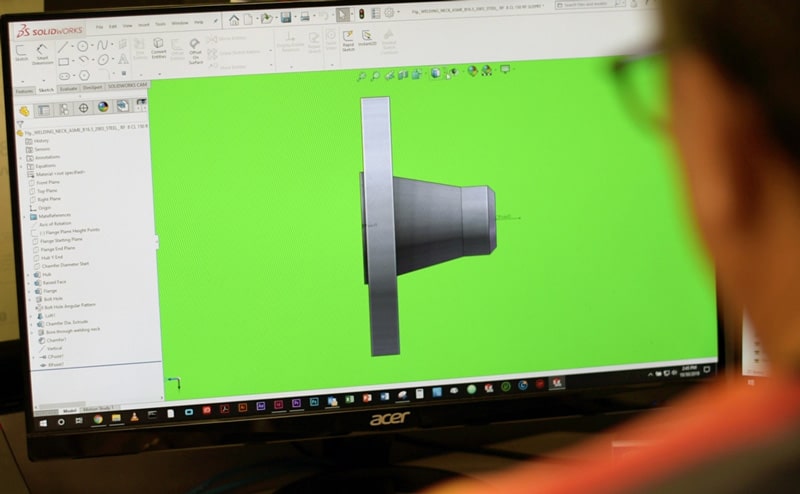This screenshot has height=494, width=800.
Task: Switch to the SOLIDWORKS CAM tab
Action: coord(127,85)
